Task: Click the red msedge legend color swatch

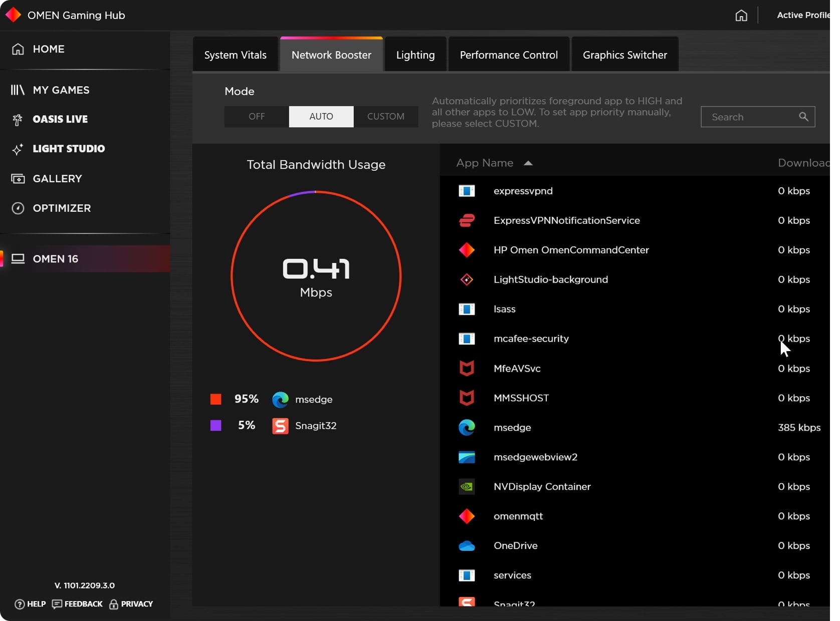Action: [216, 399]
